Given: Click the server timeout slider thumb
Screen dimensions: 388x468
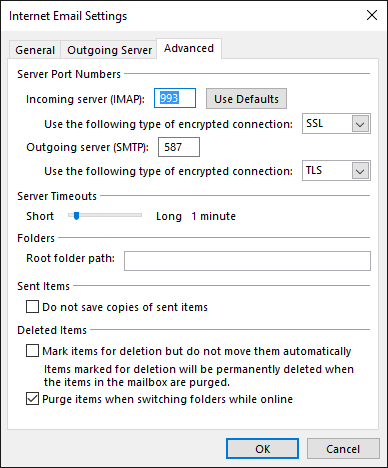Looking at the screenshot, I should coord(76,216).
